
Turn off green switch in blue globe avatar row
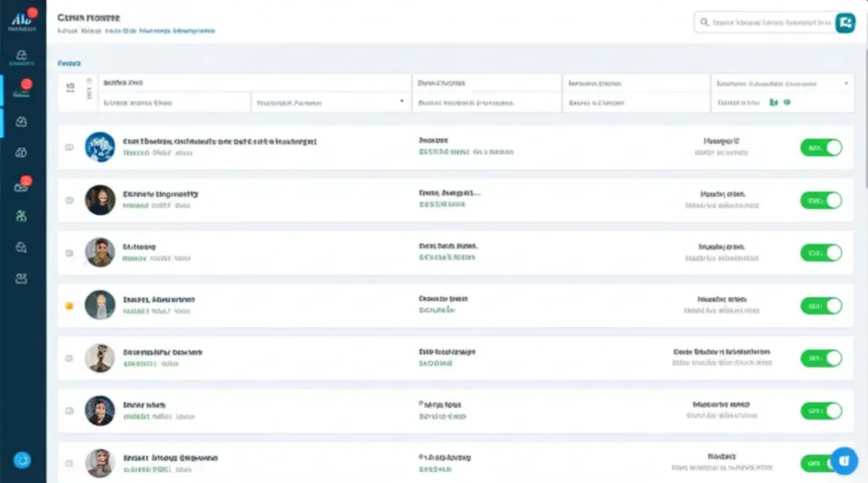pyautogui.click(x=821, y=148)
